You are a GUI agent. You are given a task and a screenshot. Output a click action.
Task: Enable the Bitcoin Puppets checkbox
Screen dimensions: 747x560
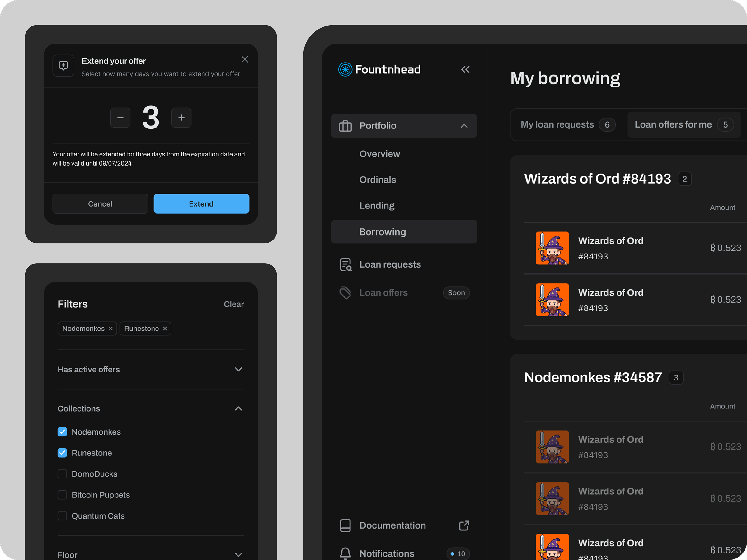tap(62, 495)
